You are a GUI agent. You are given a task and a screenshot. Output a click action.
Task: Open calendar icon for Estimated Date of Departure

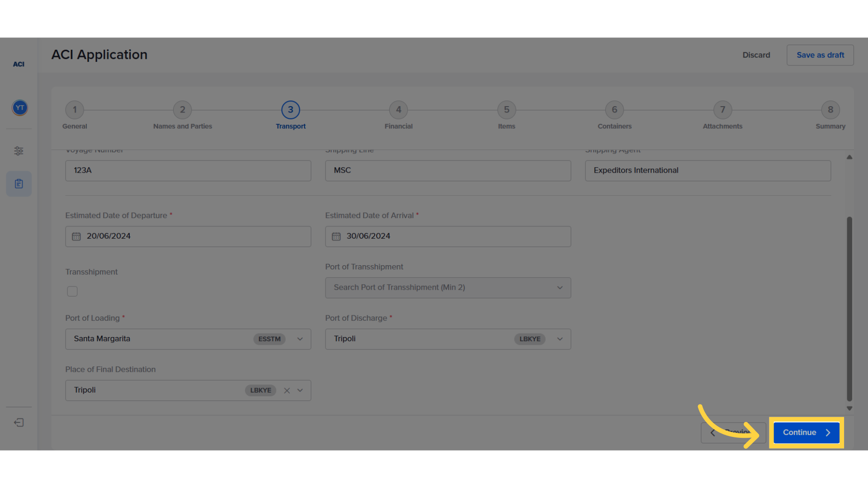pyautogui.click(x=76, y=236)
